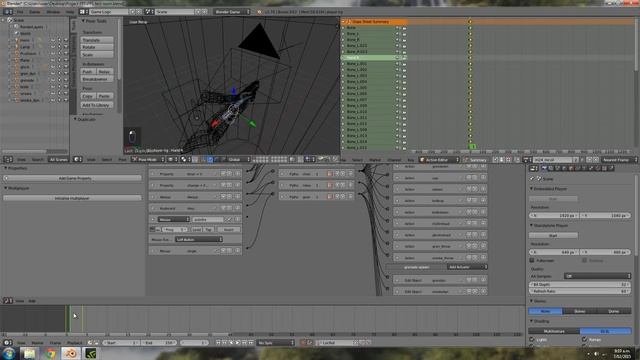Click the Scale transform button
Image resolution: width=640 pixels, height=360 pixels.
[x=97, y=55]
